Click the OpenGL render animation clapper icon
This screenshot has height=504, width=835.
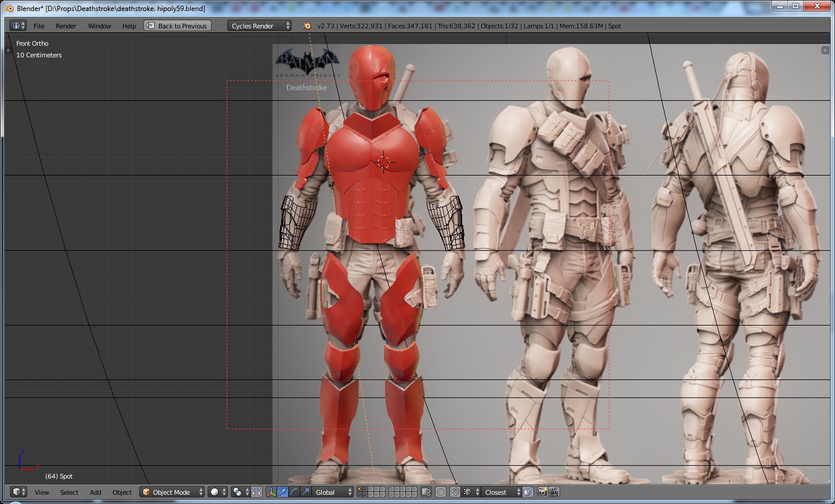click(554, 492)
